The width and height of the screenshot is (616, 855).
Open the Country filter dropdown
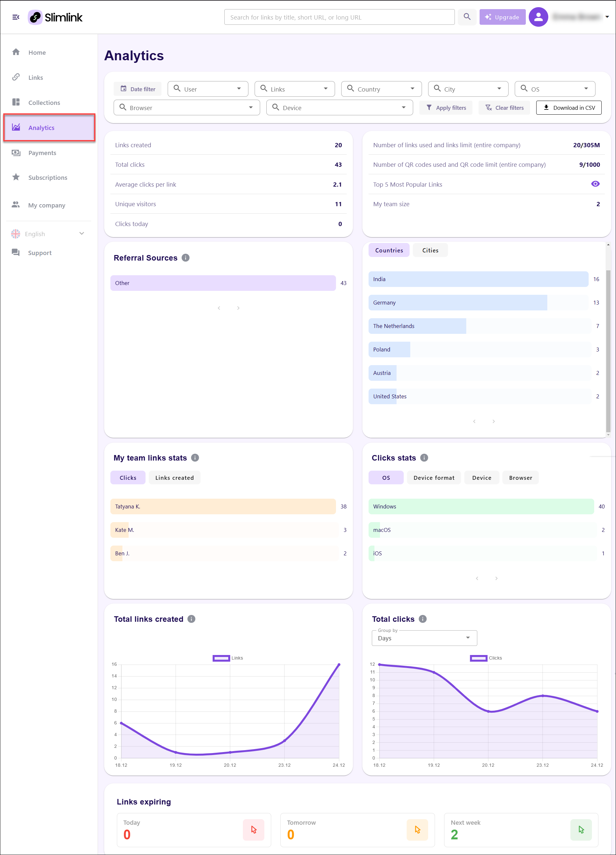381,89
